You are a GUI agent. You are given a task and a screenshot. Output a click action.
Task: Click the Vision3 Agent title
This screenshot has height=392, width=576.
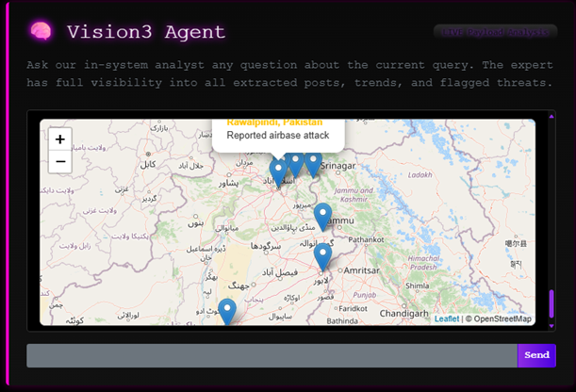click(x=146, y=32)
